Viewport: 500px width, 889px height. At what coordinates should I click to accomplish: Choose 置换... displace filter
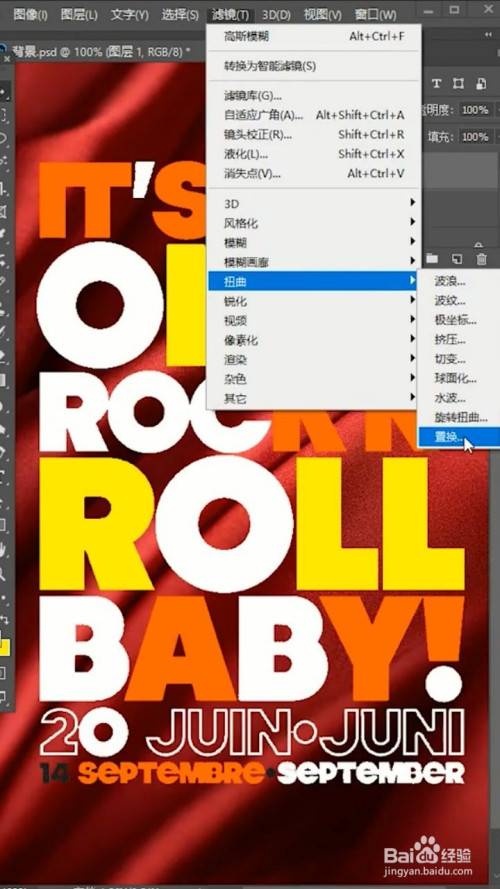point(459,438)
